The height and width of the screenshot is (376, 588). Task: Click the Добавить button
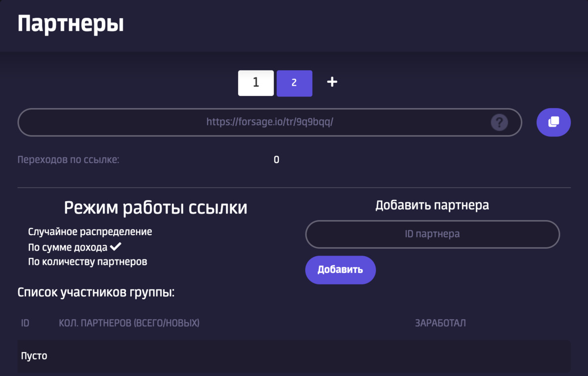pos(341,269)
